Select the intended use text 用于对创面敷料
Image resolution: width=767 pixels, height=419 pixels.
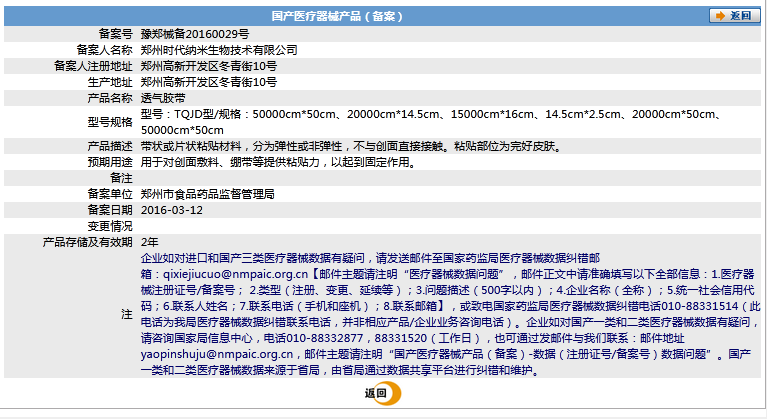click(x=279, y=162)
